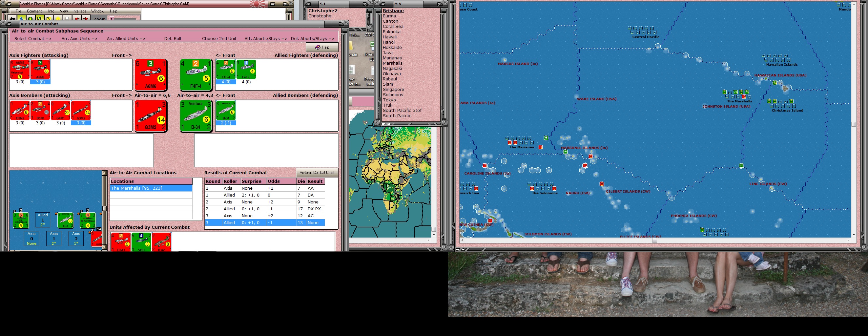Image resolution: width=868 pixels, height=336 pixels.
Task: Click the red left arrow toolbar icon
Action: [77, 19]
